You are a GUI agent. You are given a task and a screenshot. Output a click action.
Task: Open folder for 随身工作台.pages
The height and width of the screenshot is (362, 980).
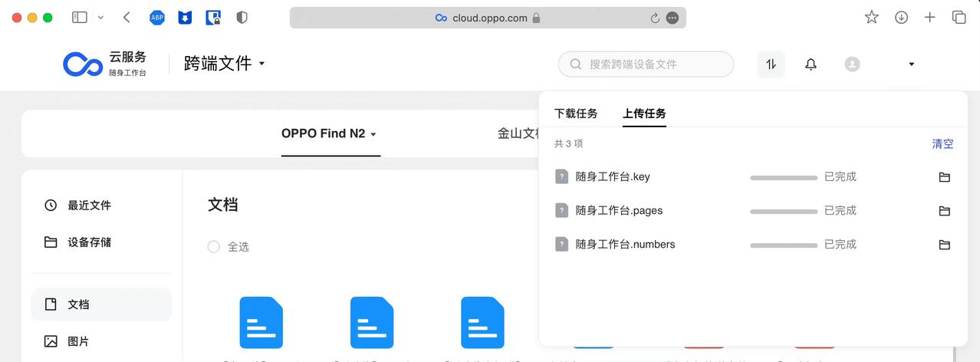[944, 211]
